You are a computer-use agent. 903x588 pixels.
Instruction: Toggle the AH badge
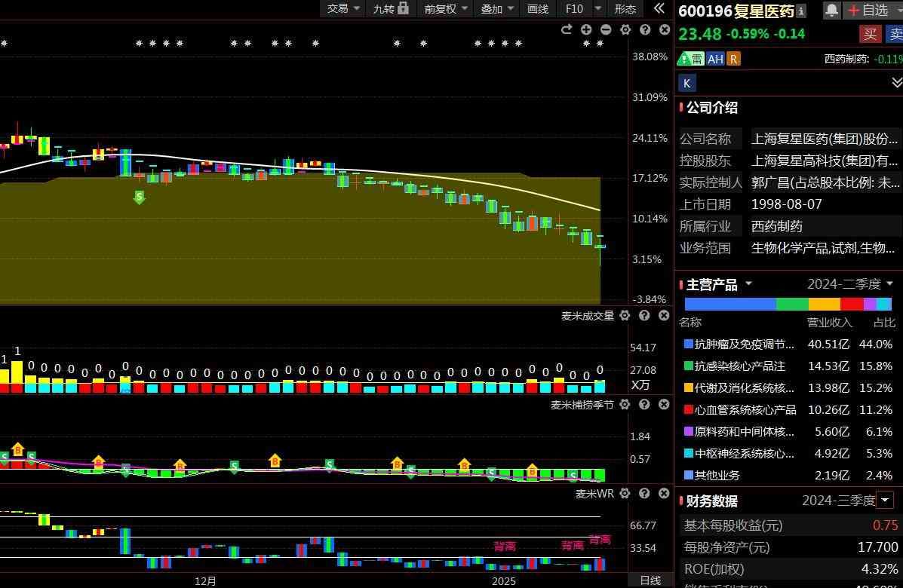click(714, 59)
